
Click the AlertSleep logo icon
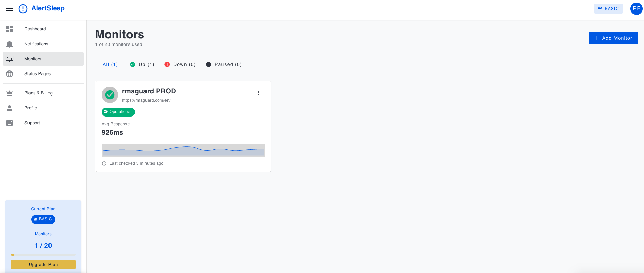[x=23, y=9]
